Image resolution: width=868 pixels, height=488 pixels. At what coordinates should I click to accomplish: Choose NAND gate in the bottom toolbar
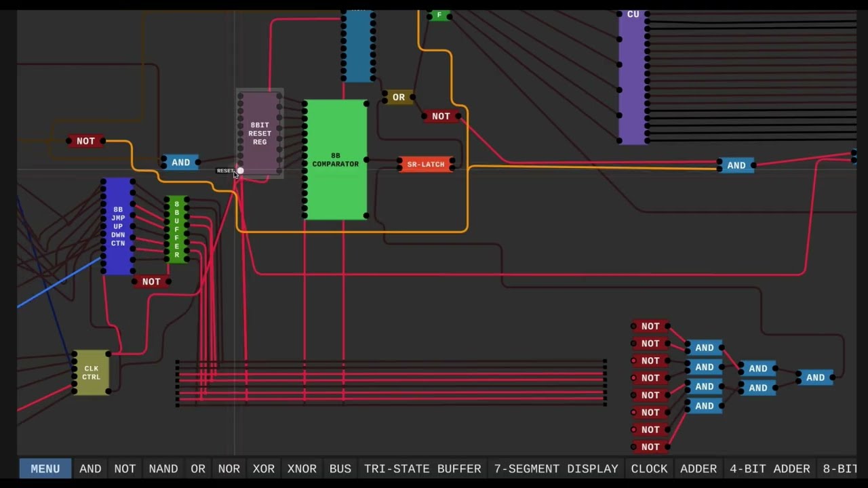click(163, 468)
